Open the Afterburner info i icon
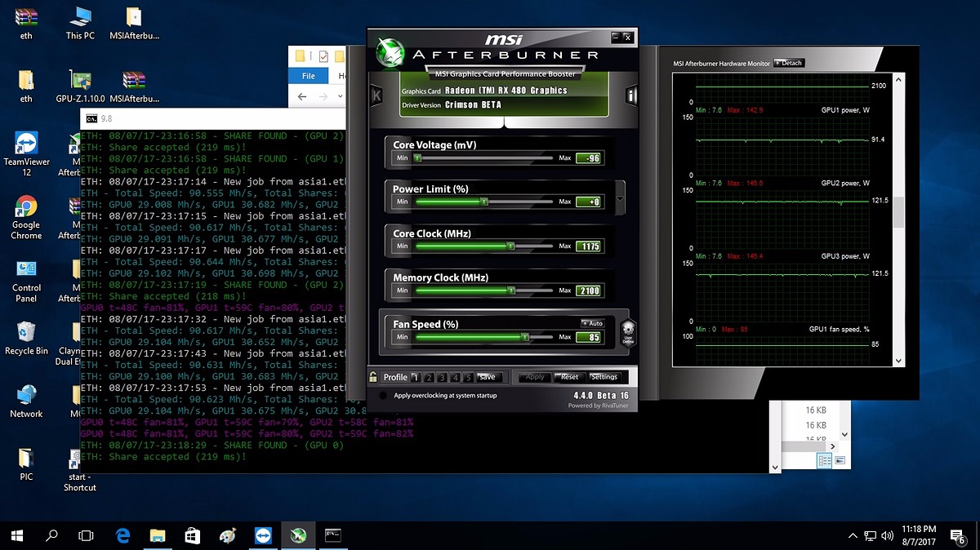Screen dimensions: 980x550 [x=631, y=95]
